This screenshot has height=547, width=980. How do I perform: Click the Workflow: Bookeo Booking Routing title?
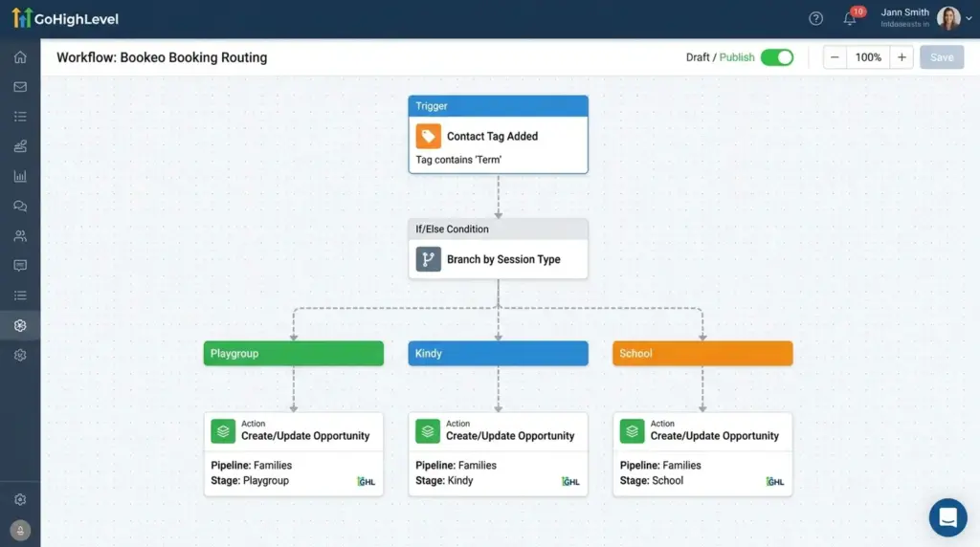(x=162, y=57)
